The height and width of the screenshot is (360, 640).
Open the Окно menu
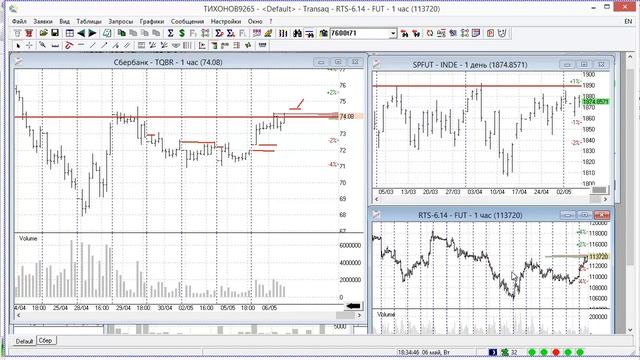pos(255,21)
